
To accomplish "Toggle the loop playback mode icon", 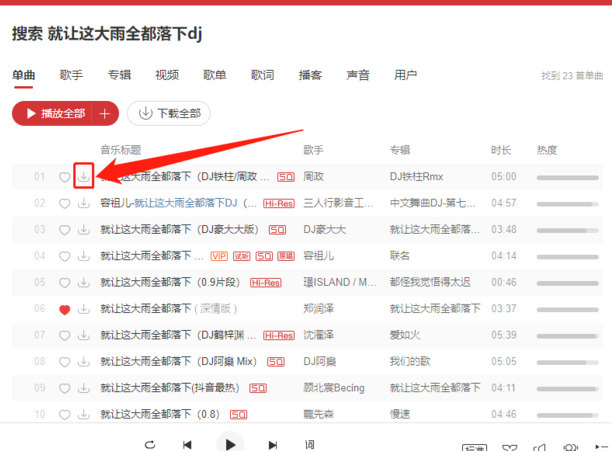I will coord(150,444).
